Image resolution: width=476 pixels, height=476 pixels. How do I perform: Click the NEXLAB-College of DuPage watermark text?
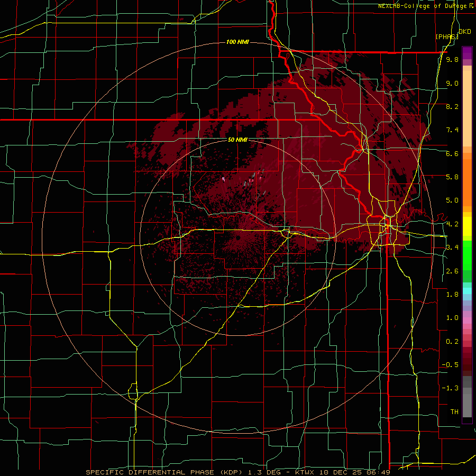tap(423, 6)
